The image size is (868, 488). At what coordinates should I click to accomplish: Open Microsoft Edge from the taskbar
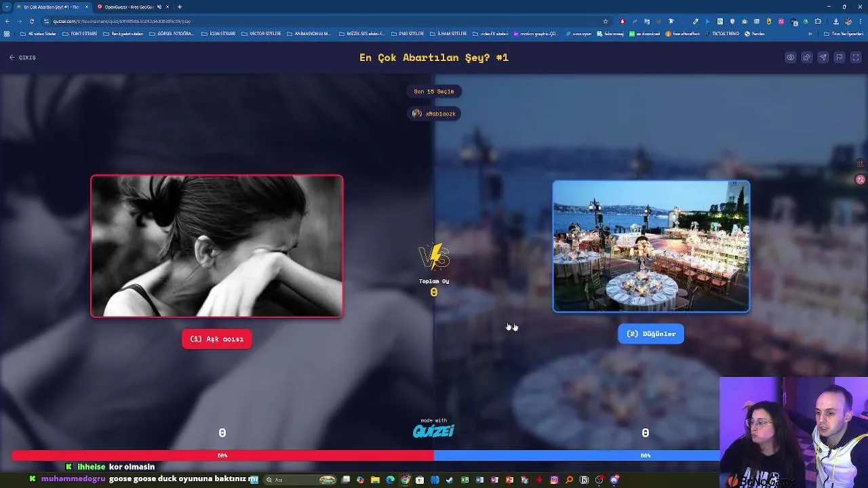390,480
